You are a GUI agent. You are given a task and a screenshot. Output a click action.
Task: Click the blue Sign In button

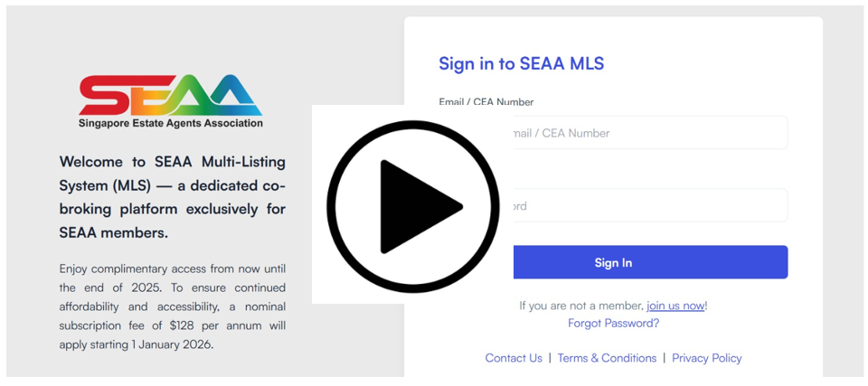tap(613, 262)
